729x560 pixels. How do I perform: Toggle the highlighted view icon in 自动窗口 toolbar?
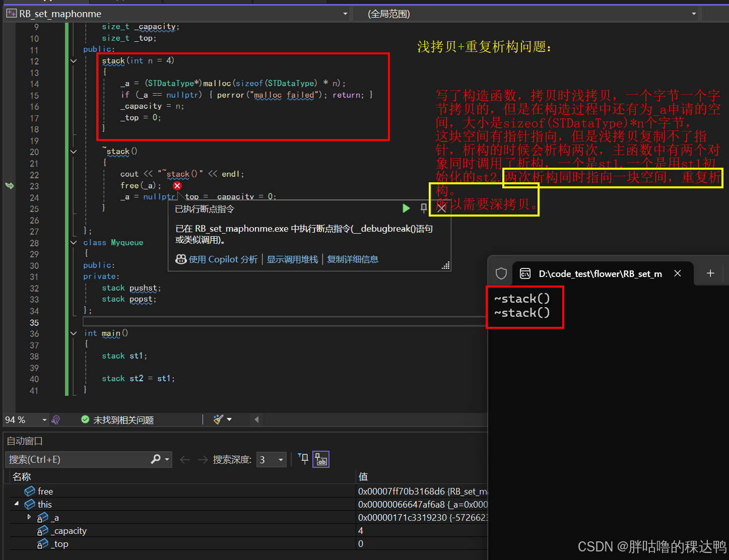[321, 459]
